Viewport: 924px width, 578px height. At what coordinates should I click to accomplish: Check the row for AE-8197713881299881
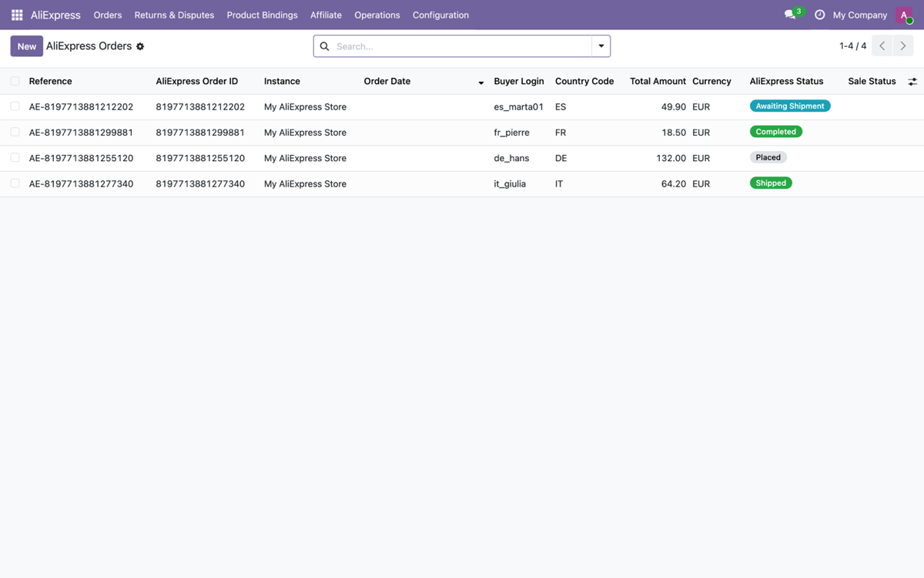(x=15, y=132)
